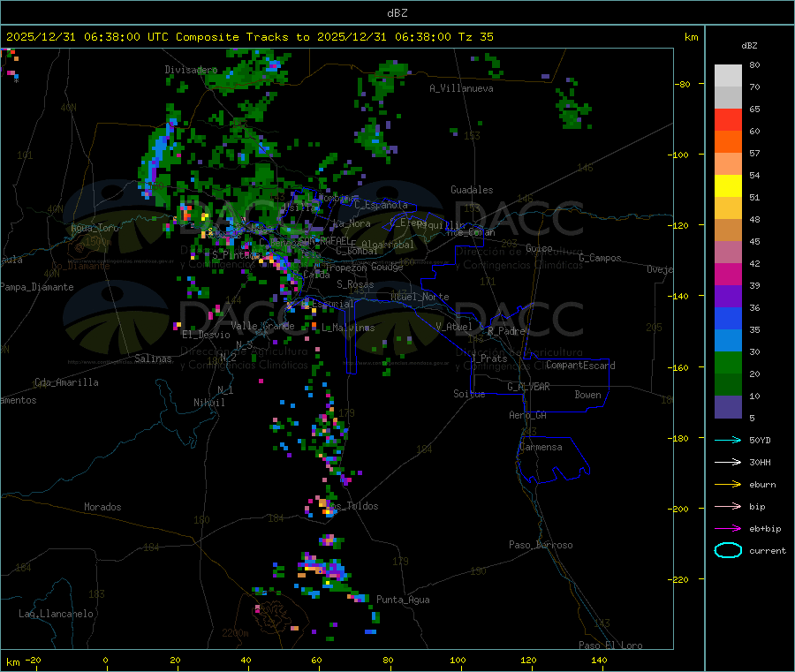Click the Morados place label
This screenshot has height=672, width=795.
(102, 507)
